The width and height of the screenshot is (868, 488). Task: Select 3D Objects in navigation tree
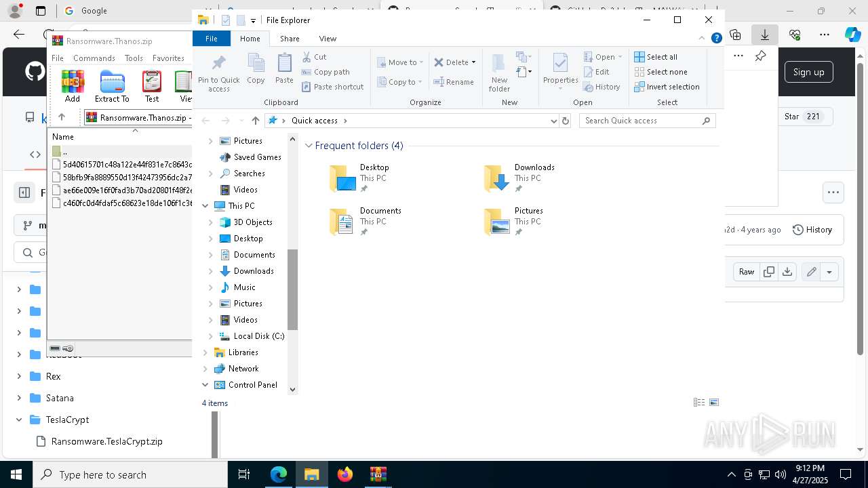(x=253, y=222)
